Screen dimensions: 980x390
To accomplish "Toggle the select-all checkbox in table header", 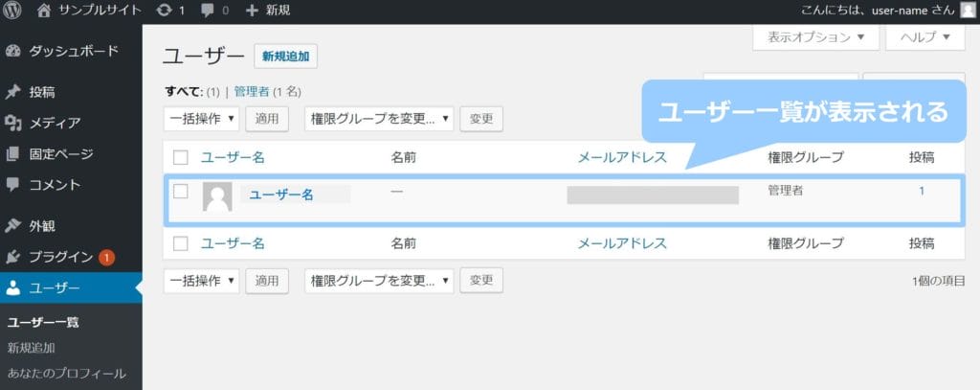I will pyautogui.click(x=181, y=157).
